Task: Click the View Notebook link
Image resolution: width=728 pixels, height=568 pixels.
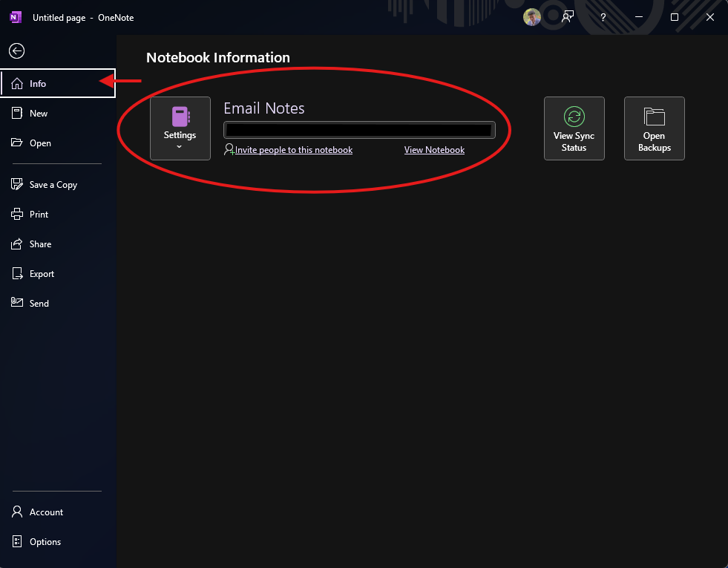Action: pyautogui.click(x=434, y=150)
